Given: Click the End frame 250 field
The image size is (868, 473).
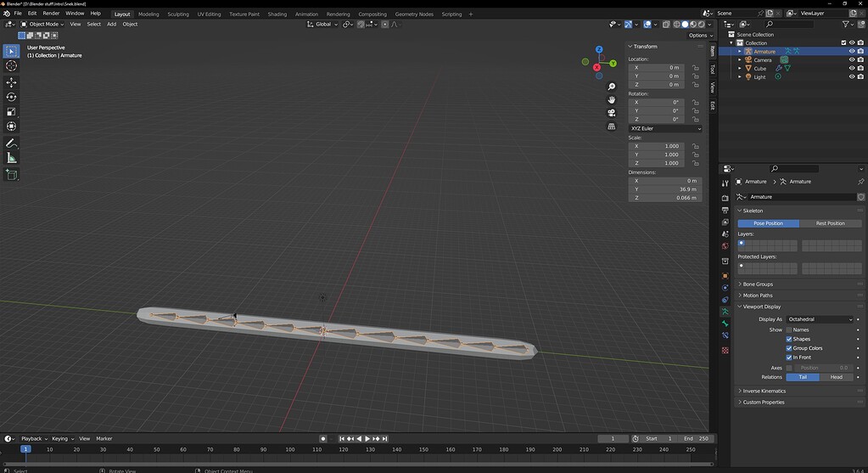Looking at the screenshot, I should (697, 439).
